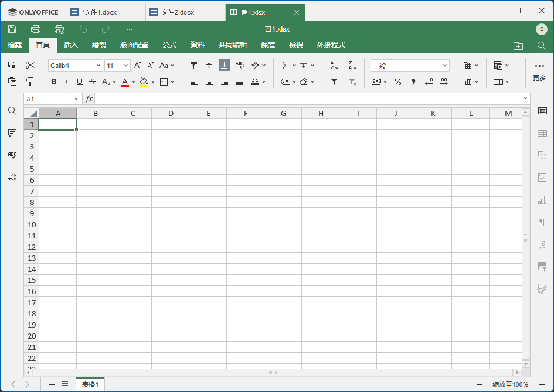This screenshot has height=392, width=554.
Task: Toggle wrap text button
Action: pyautogui.click(x=240, y=66)
